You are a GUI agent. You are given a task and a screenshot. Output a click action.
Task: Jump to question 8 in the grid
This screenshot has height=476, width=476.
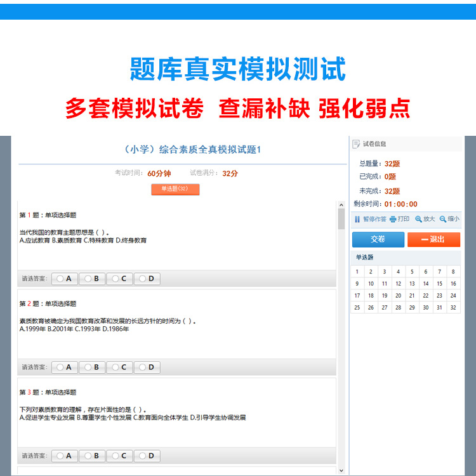pyautogui.click(x=453, y=272)
